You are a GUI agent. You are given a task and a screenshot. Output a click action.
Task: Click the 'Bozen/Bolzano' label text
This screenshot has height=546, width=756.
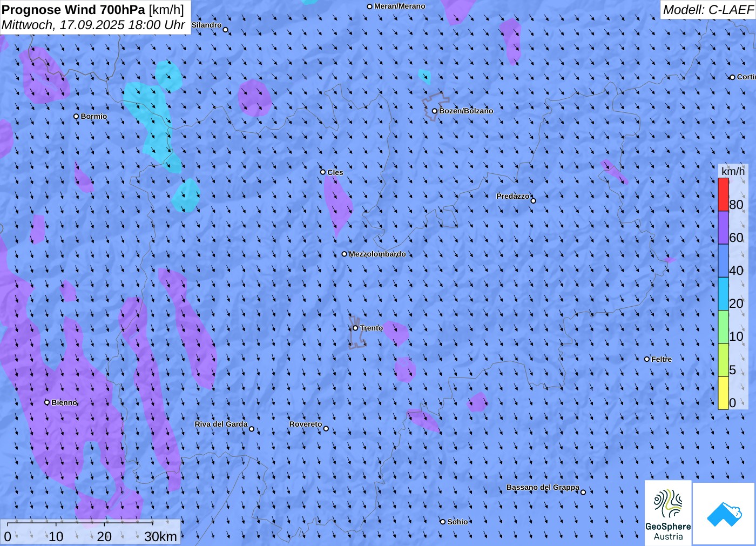466,111
